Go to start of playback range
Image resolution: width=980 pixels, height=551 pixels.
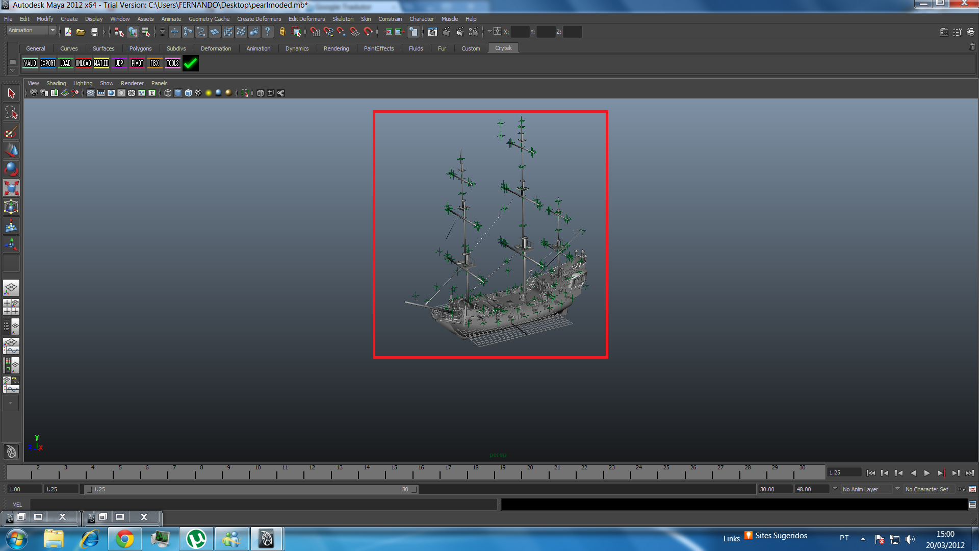[x=871, y=473]
